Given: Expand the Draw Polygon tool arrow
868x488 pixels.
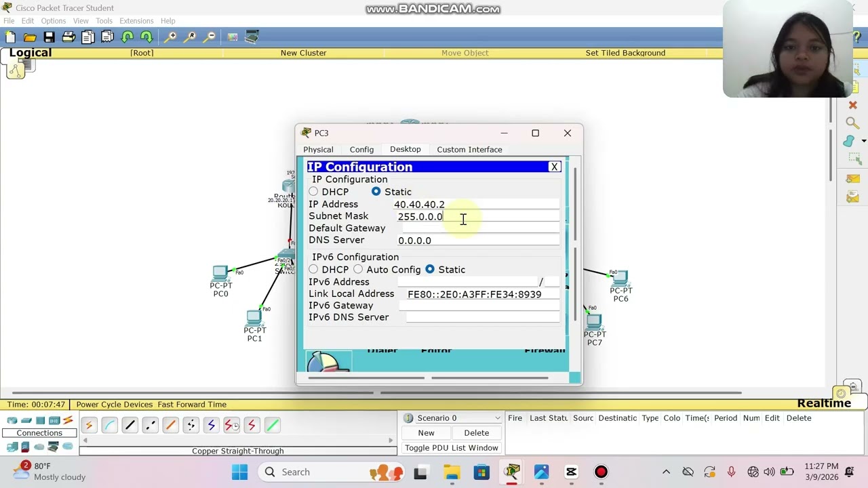Looking at the screenshot, I should [864, 141].
